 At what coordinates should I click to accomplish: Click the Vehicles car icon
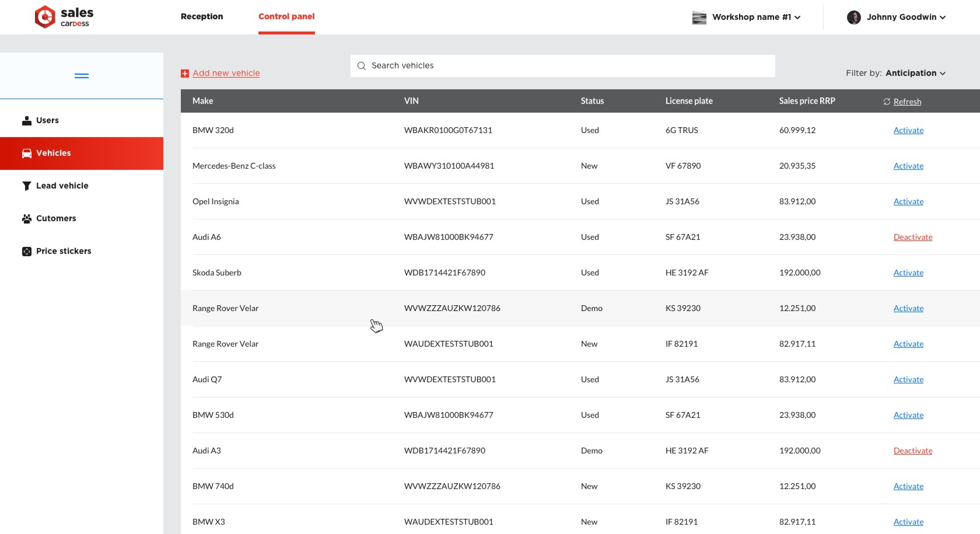(x=27, y=153)
